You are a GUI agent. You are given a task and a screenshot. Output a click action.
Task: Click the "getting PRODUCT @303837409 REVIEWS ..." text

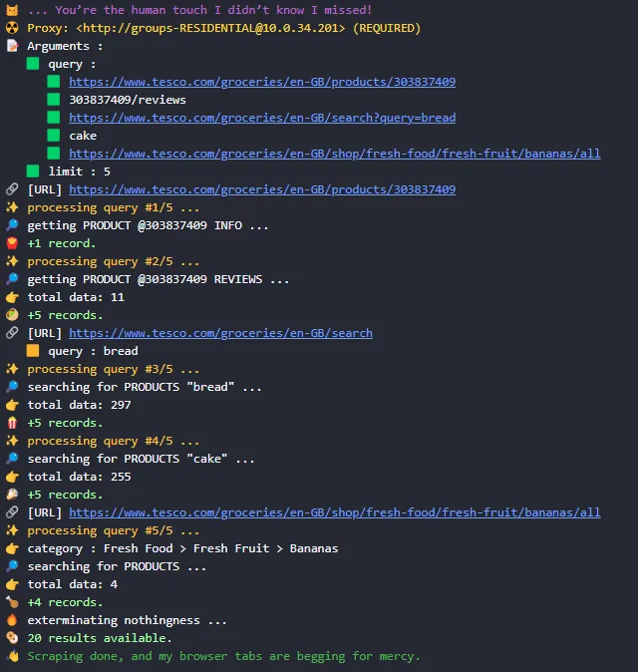coord(159,279)
